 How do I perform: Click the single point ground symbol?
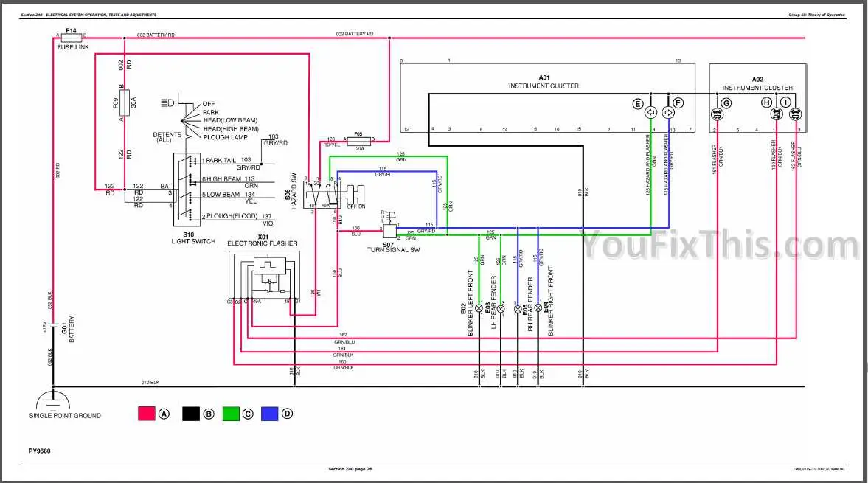point(53,400)
